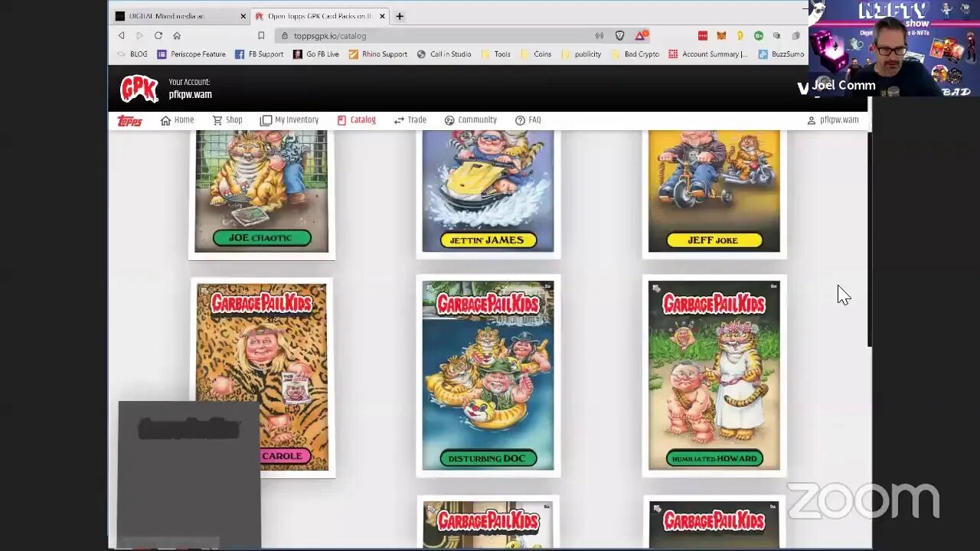This screenshot has height=551, width=980.
Task: Open the Call in Studio bookmark
Action: [x=444, y=54]
